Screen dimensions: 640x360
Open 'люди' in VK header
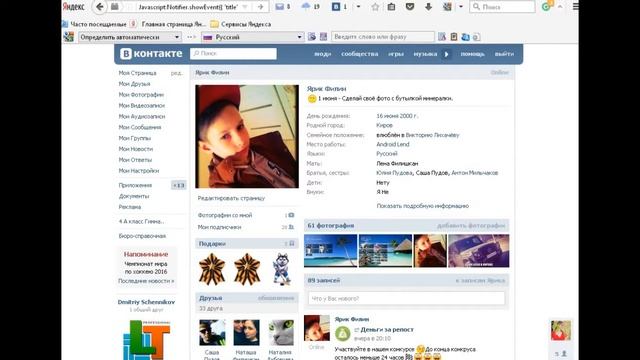[x=322, y=54]
